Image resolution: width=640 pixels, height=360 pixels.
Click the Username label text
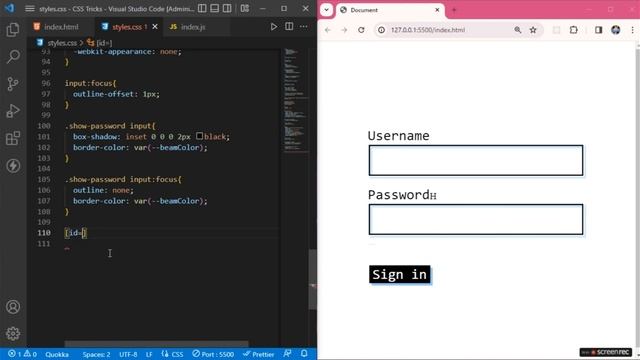[398, 136]
